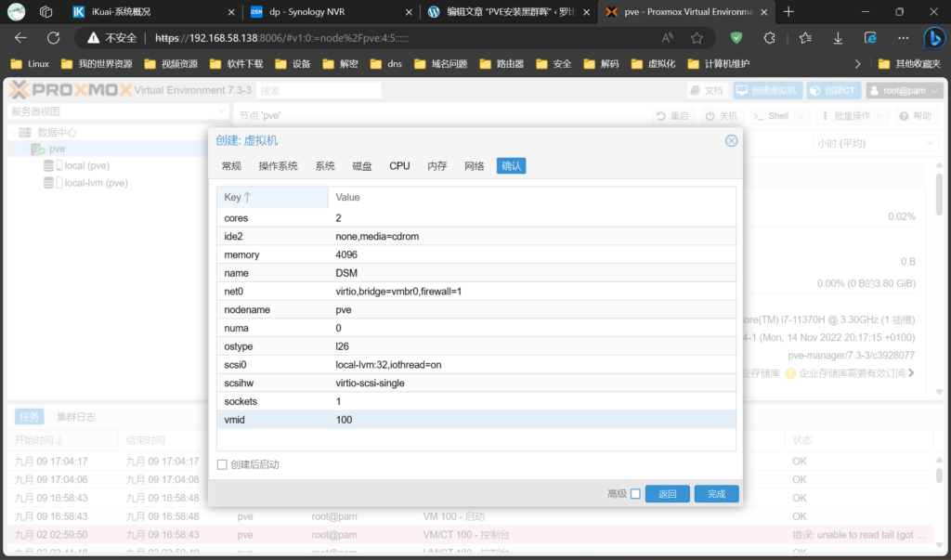Toggle the 高级 checkbox
This screenshot has width=951, height=560.
(x=635, y=494)
